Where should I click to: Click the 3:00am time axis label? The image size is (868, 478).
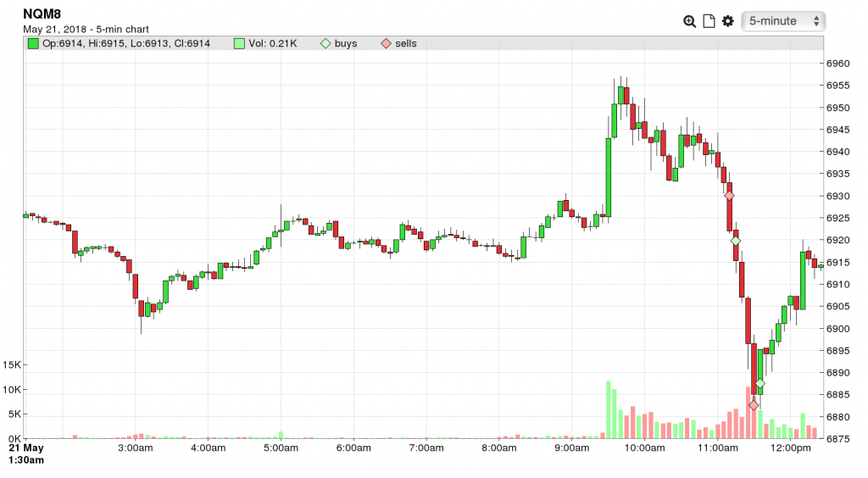pyautogui.click(x=135, y=448)
